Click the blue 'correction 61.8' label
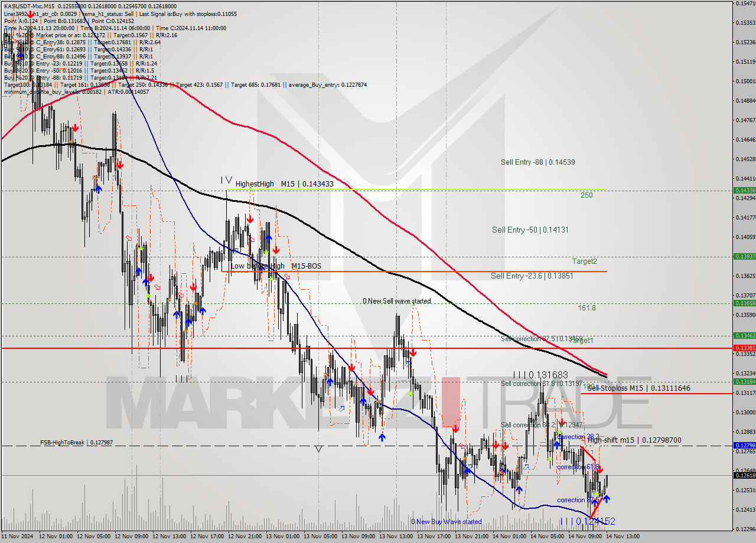756x543 pixels. (x=578, y=467)
